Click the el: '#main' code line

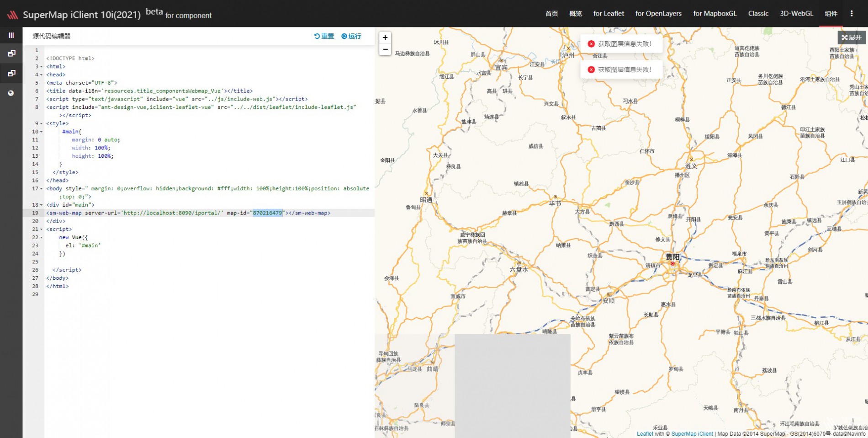click(x=83, y=246)
